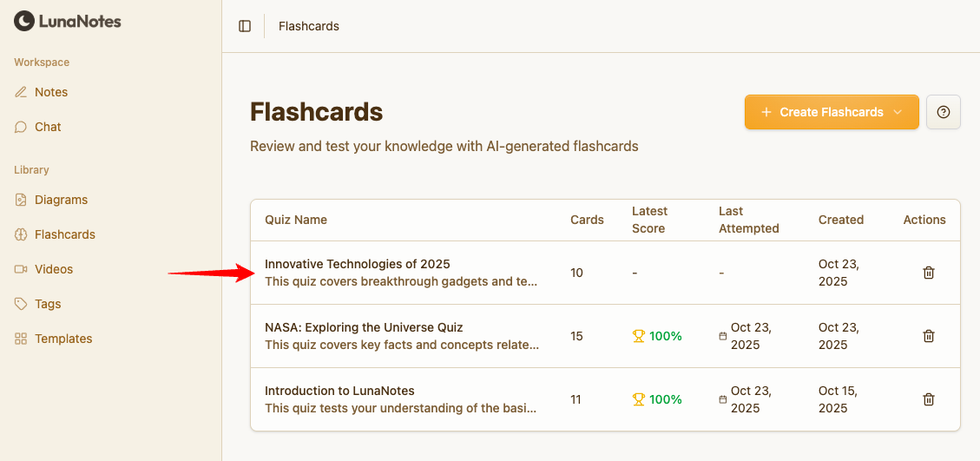Open Templates in the sidebar

(x=63, y=339)
